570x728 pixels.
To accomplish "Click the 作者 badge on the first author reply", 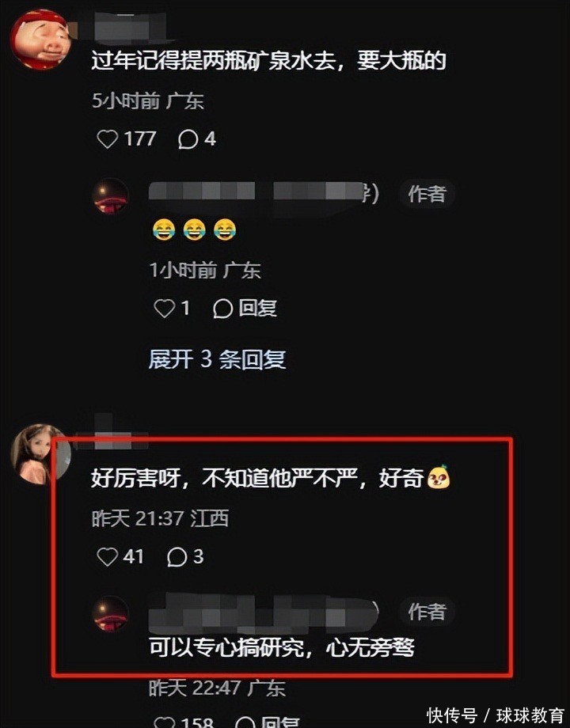I will pos(427,194).
